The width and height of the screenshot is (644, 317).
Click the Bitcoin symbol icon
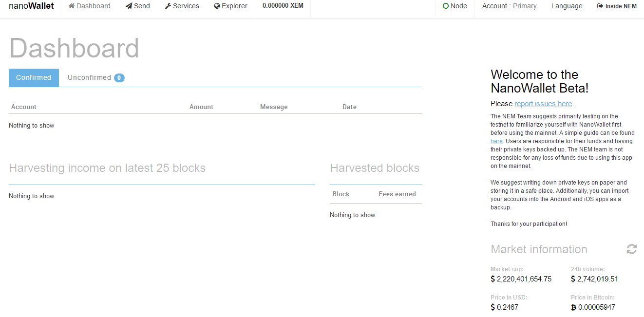click(573, 307)
